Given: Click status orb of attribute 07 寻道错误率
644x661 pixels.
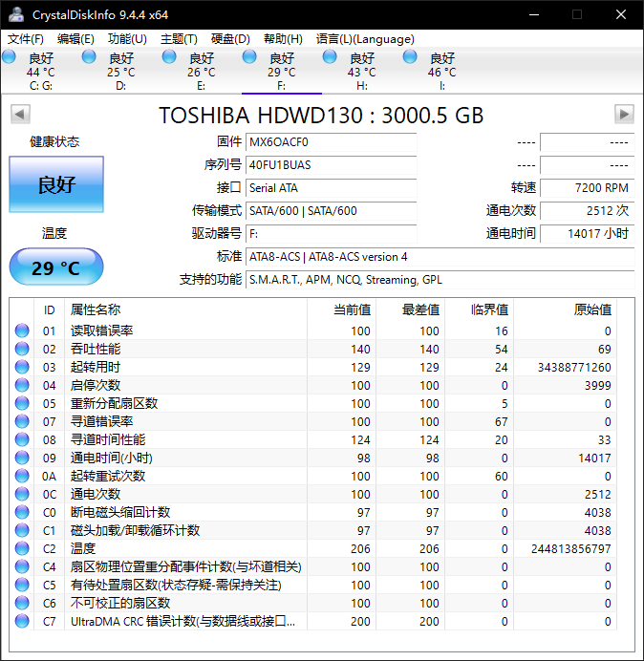Looking at the screenshot, I should [22, 421].
